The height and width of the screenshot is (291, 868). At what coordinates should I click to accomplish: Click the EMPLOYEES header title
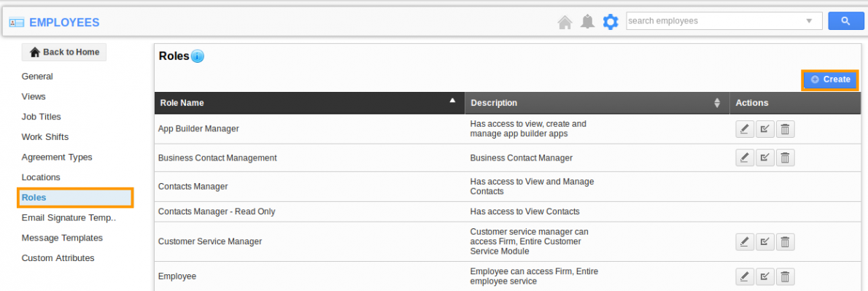(x=64, y=23)
